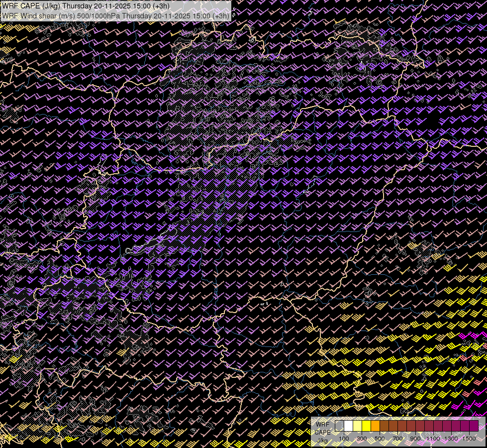Click the WRF Wind shear title line
Image resolution: width=487 pixels, height=448 pixels.
coord(115,16)
